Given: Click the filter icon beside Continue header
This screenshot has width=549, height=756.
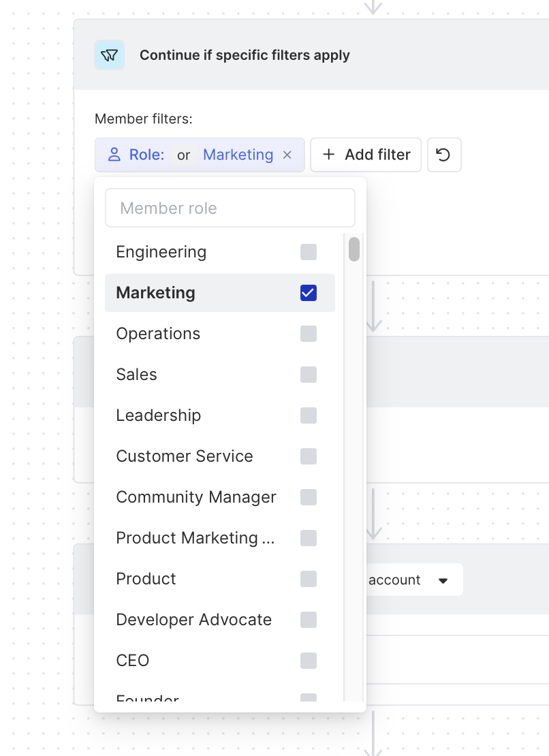Looking at the screenshot, I should 109,55.
